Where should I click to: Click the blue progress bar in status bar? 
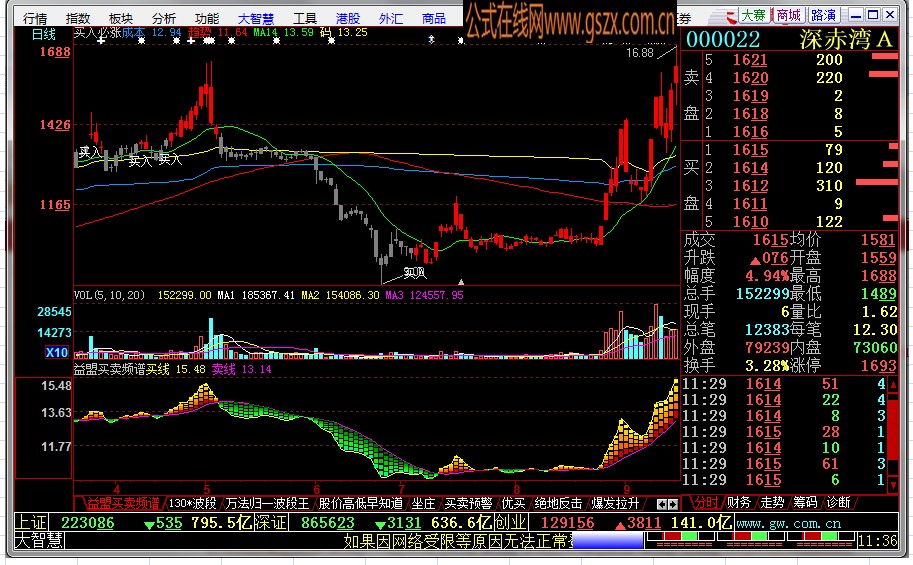(x=608, y=541)
